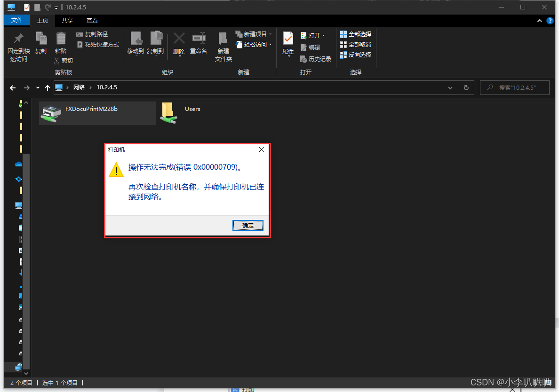559x392 pixels.
Task: Select the FXDocuPrintM228b printer
Action: pos(97,113)
